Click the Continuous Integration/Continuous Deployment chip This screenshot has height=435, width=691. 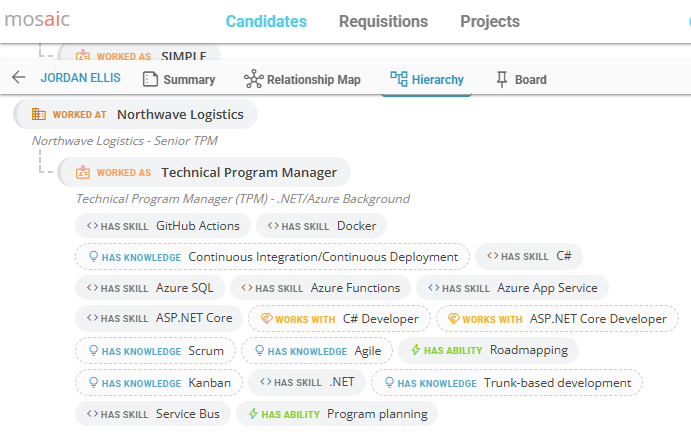point(272,257)
